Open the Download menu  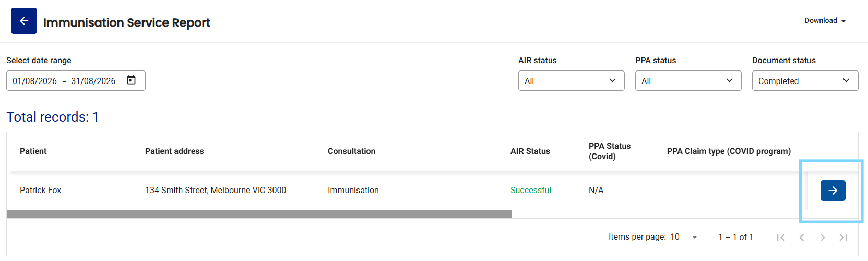(825, 21)
